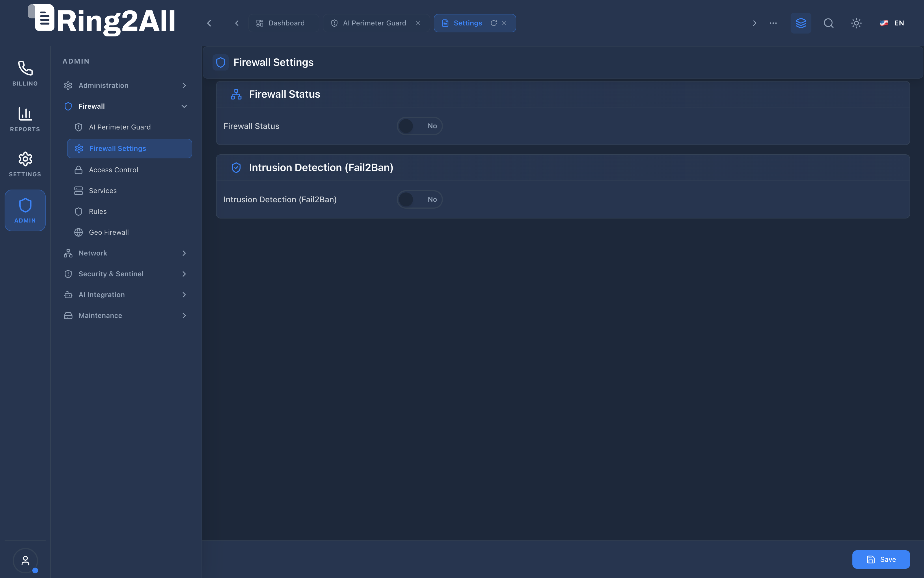Collapse the Firewall menu chevron
924x578 pixels.
click(184, 106)
